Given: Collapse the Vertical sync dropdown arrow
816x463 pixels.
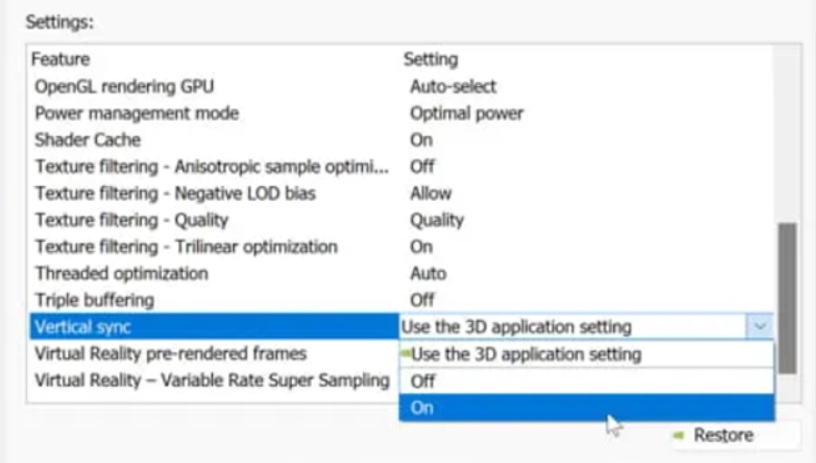Looking at the screenshot, I should click(759, 326).
